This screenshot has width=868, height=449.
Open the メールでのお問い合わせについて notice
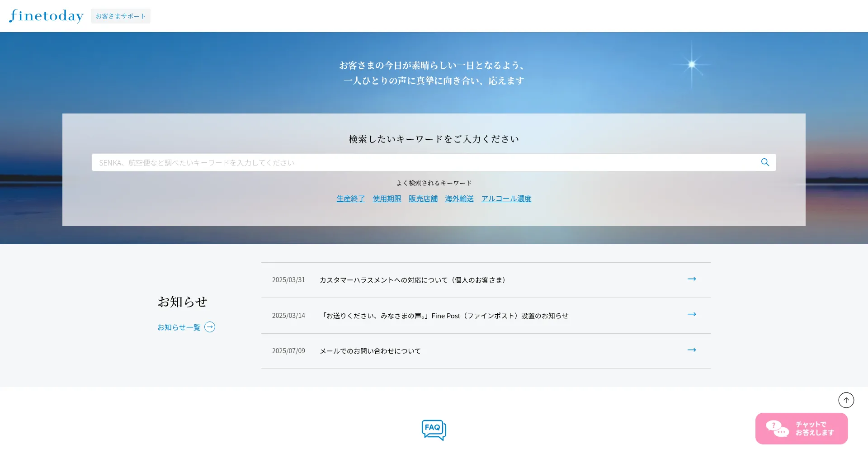point(370,351)
